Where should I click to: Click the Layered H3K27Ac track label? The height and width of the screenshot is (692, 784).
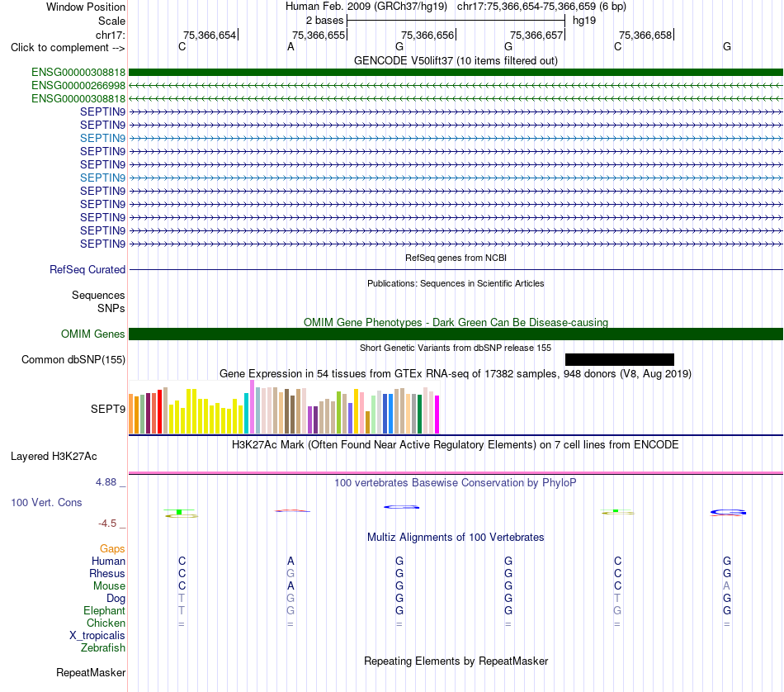point(54,457)
